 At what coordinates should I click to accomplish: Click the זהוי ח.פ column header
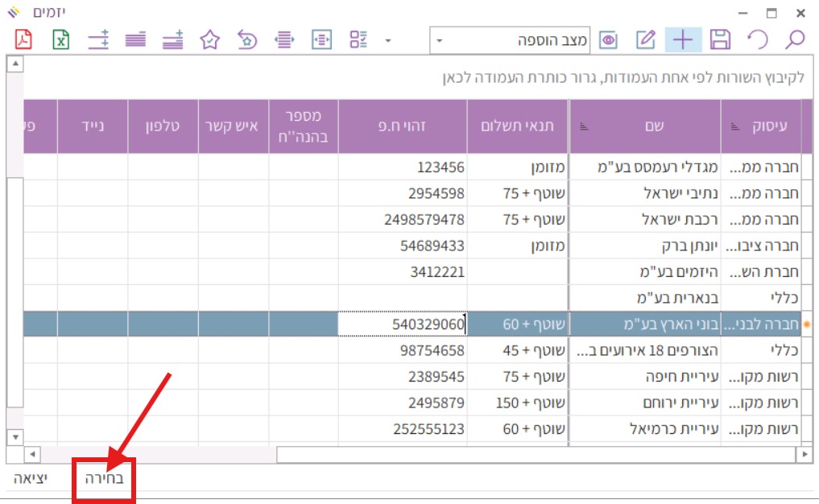coord(402,126)
